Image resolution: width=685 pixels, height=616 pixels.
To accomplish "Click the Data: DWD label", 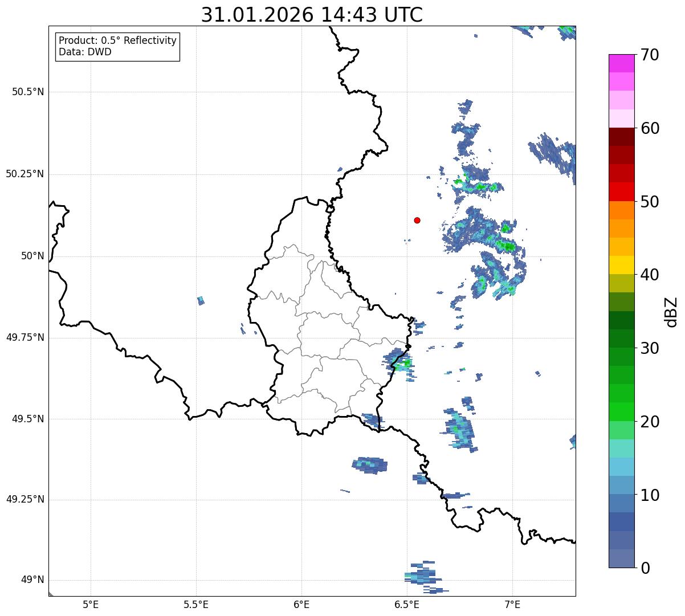I will pyautogui.click(x=85, y=52).
